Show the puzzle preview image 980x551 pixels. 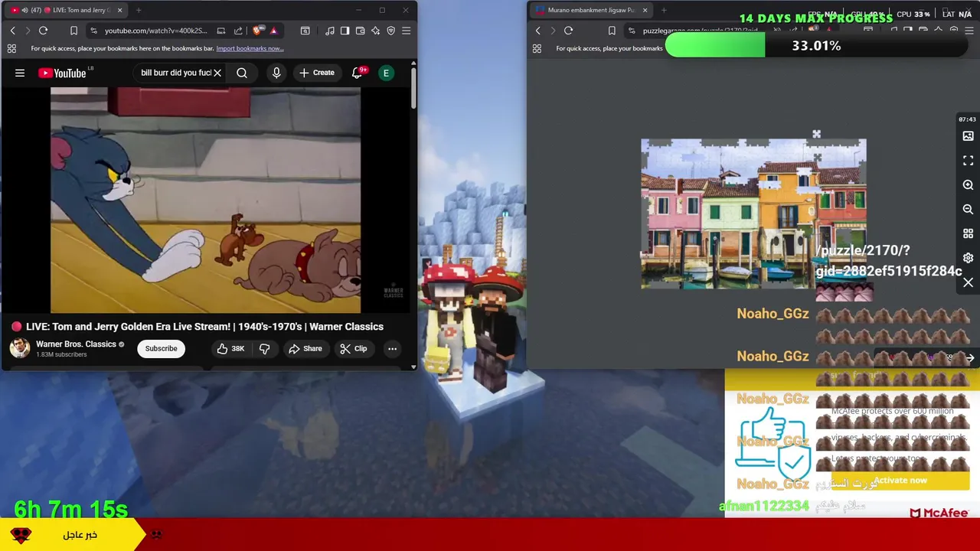coord(968,135)
